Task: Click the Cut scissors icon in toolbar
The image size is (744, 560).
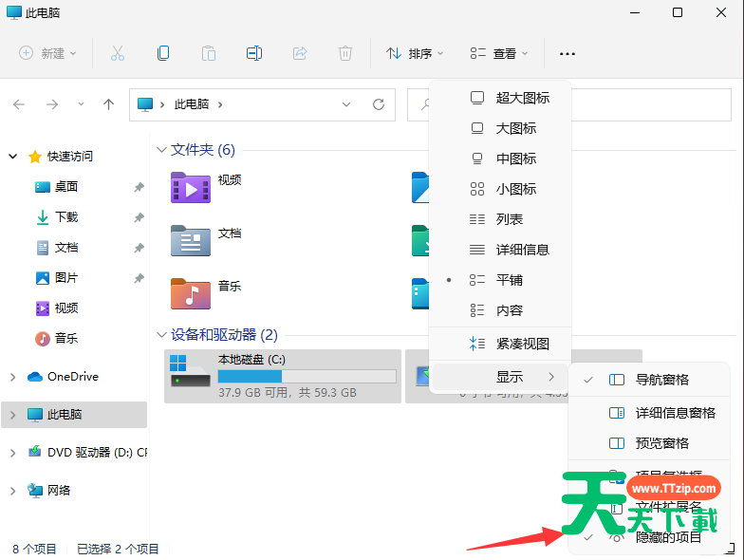Action: [118, 53]
